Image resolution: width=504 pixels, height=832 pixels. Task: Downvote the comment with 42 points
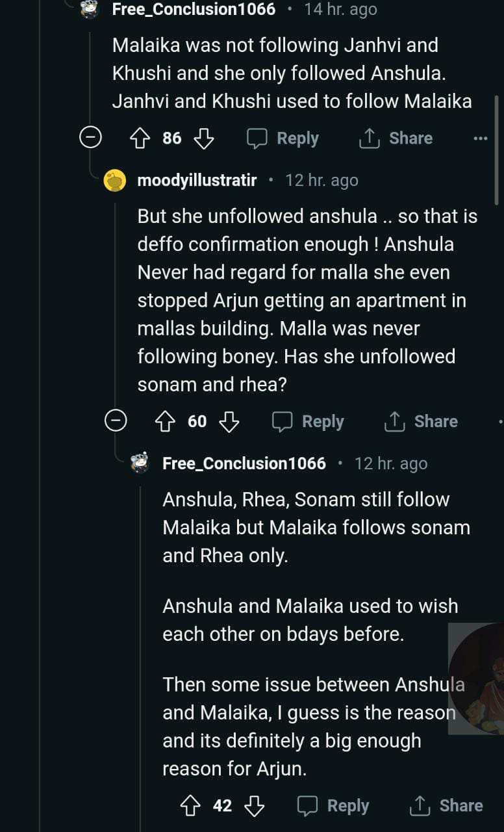pos(255,805)
